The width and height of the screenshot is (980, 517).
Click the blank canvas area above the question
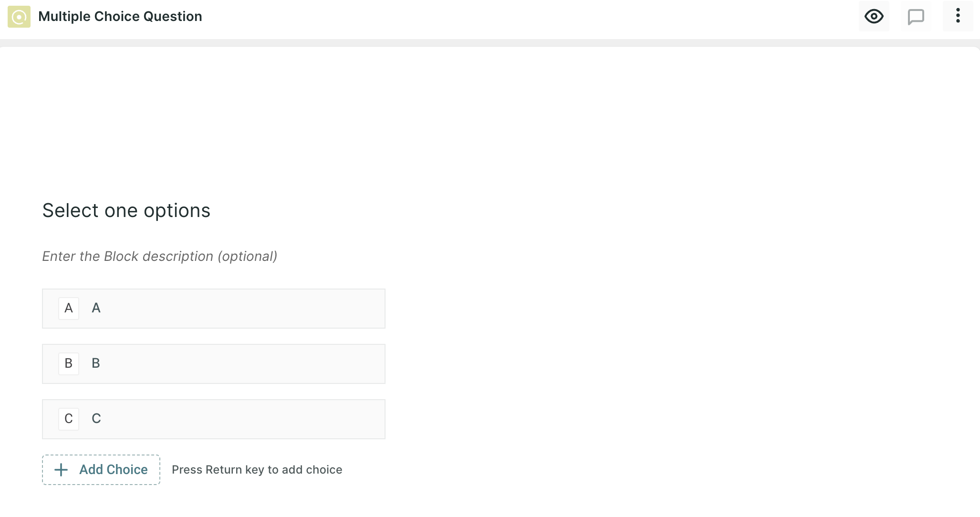pyautogui.click(x=490, y=119)
